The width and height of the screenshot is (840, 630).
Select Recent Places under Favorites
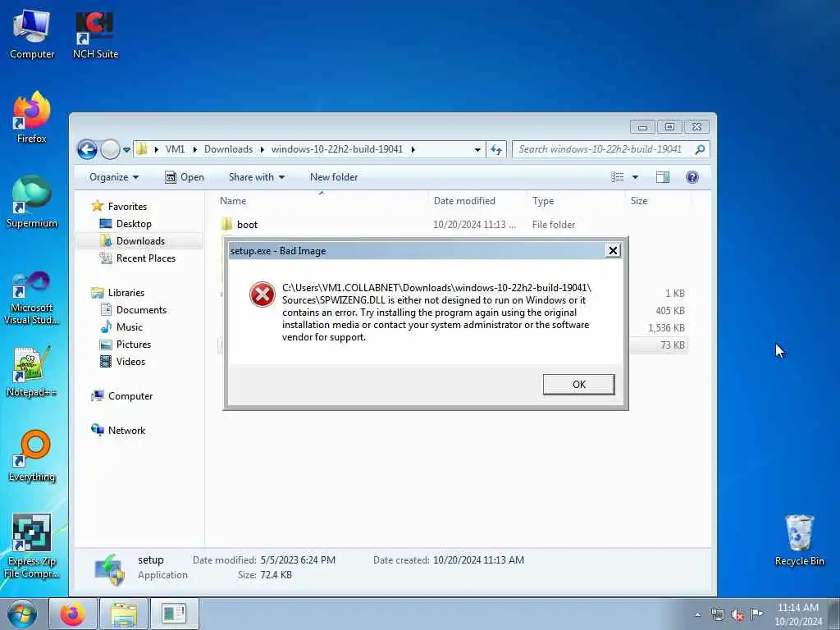pos(146,258)
